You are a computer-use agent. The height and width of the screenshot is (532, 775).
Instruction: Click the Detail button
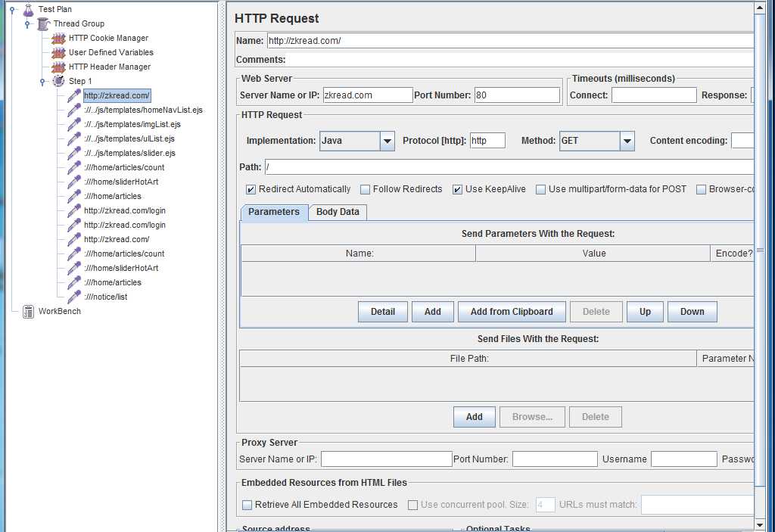(382, 312)
